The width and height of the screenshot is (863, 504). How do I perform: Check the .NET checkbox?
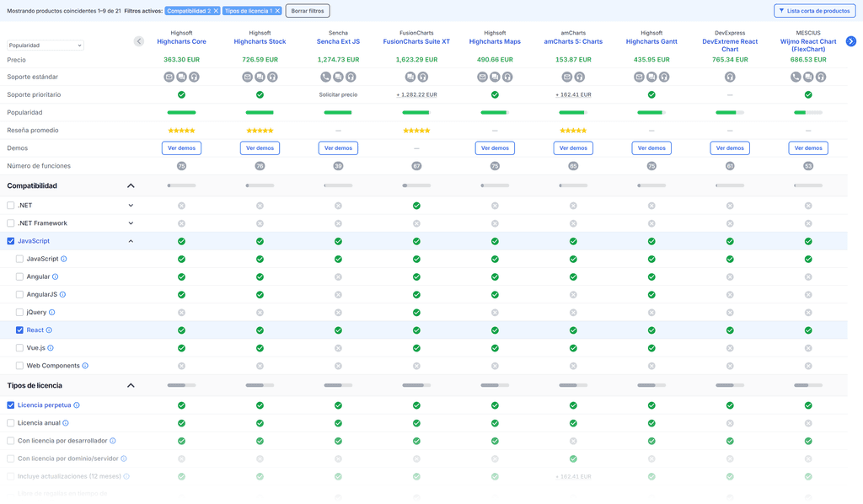click(10, 206)
